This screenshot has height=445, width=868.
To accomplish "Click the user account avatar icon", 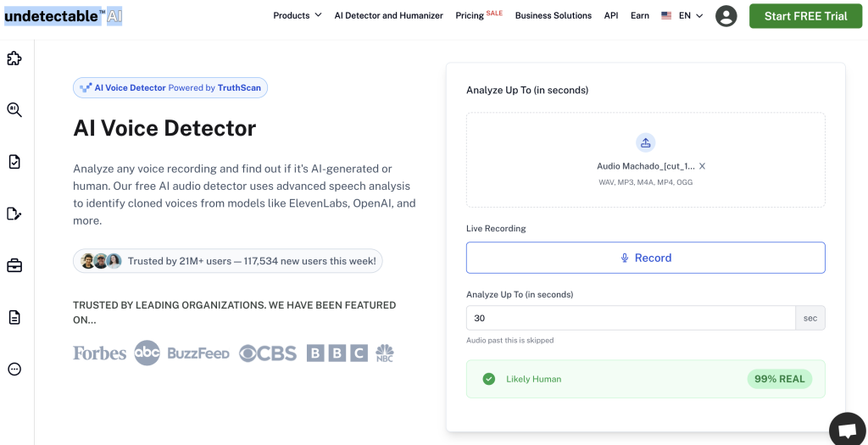I will point(726,16).
